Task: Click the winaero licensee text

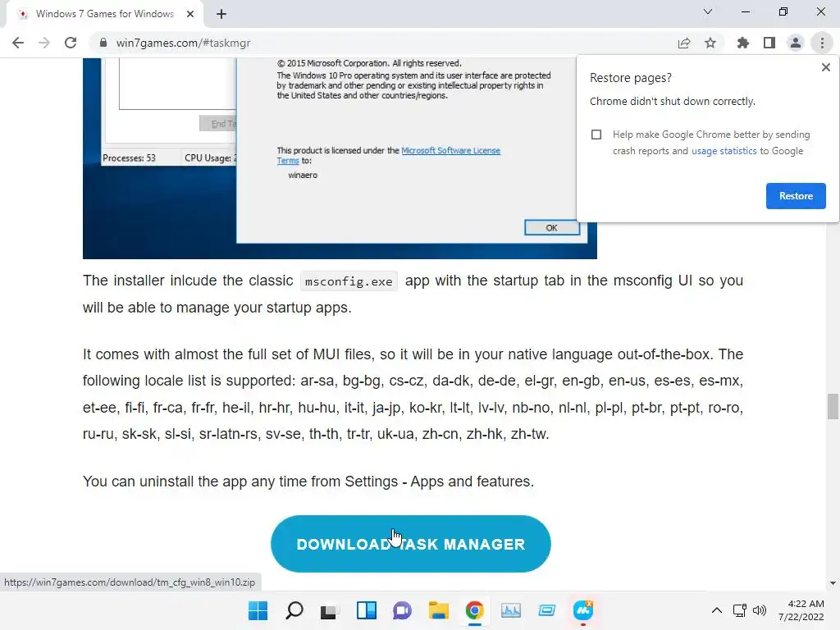Action: tap(303, 176)
